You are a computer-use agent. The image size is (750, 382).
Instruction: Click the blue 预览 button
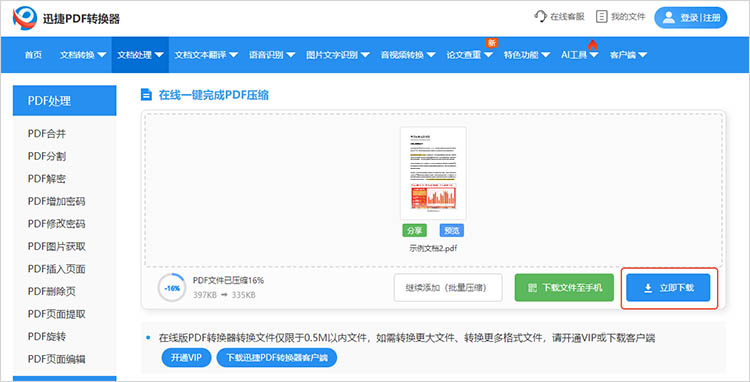pyautogui.click(x=452, y=230)
